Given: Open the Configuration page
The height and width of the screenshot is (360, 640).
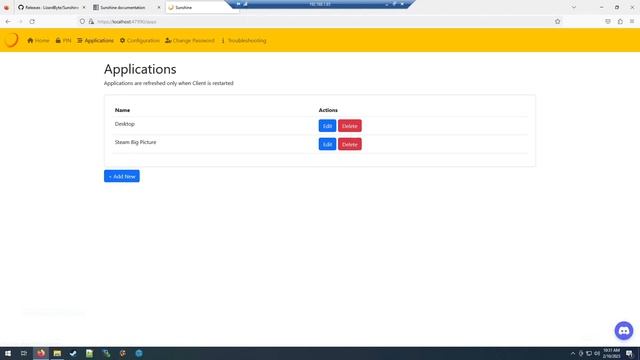Looking at the screenshot, I should (x=140, y=40).
